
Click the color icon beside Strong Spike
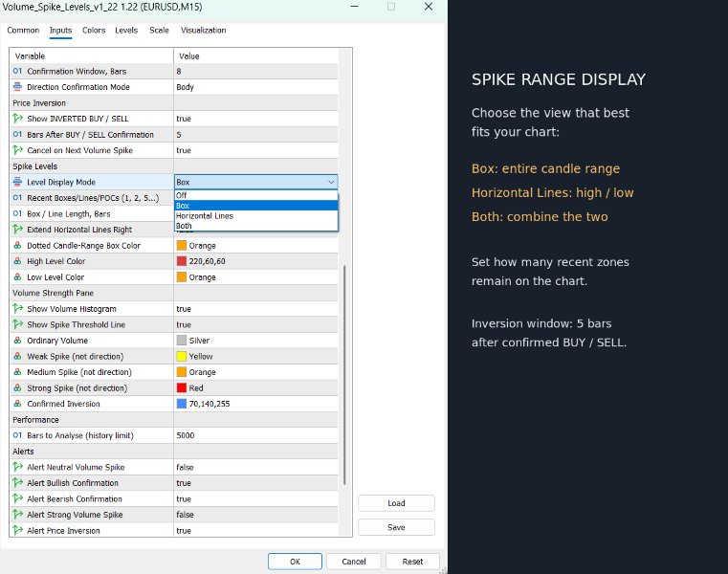(17, 387)
